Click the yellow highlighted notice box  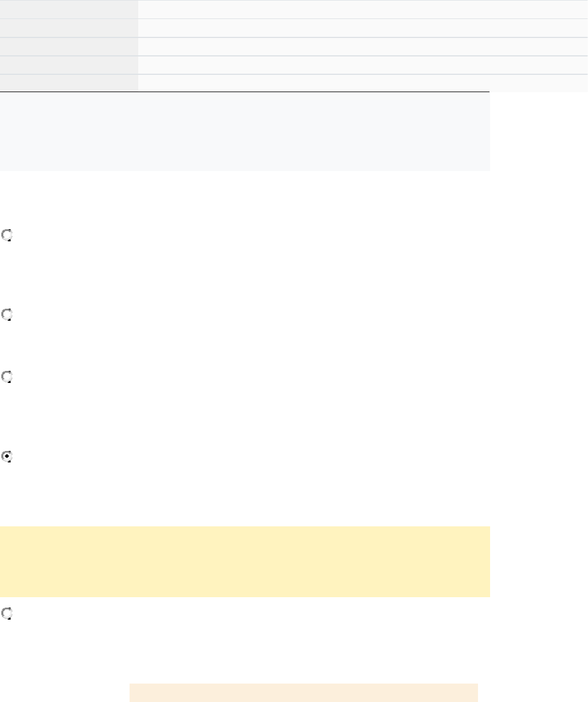pos(245,561)
